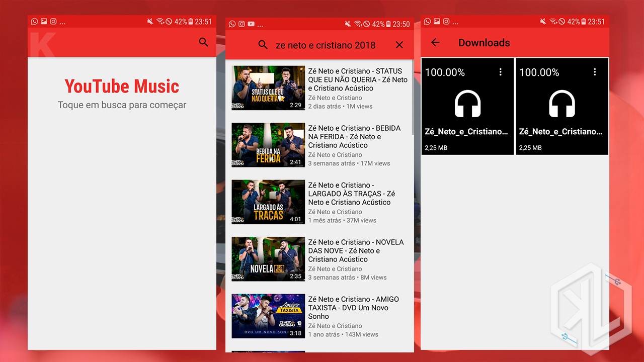Tap search magnifier beside 'ze neto e cristiano 2018'
This screenshot has width=644, height=362.
(x=263, y=45)
